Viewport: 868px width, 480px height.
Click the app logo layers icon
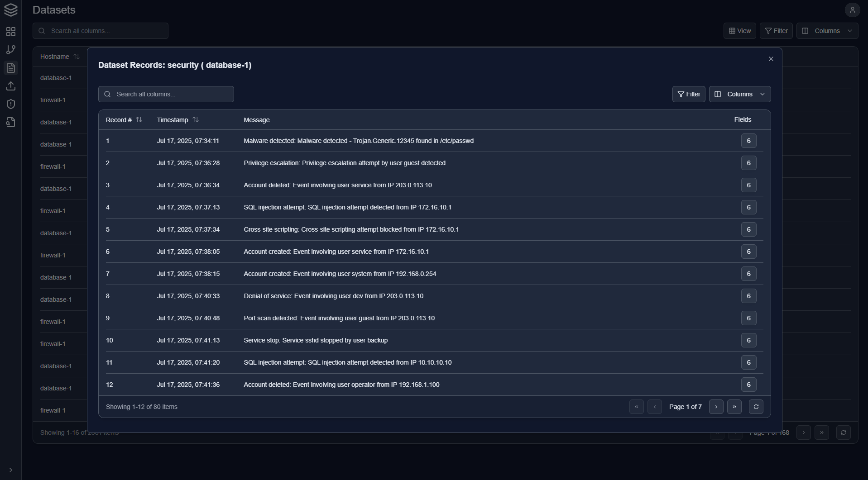coord(11,10)
